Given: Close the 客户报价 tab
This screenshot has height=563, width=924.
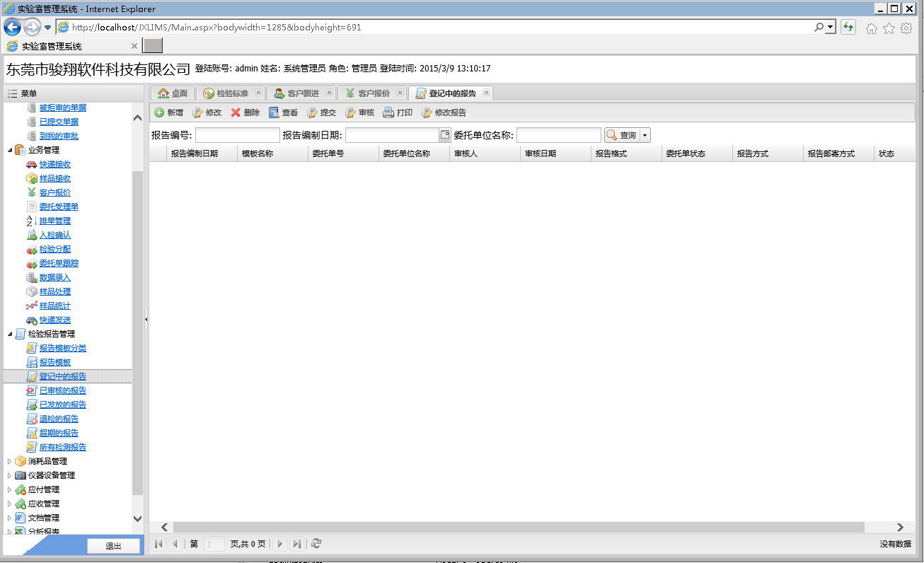Looking at the screenshot, I should (400, 93).
